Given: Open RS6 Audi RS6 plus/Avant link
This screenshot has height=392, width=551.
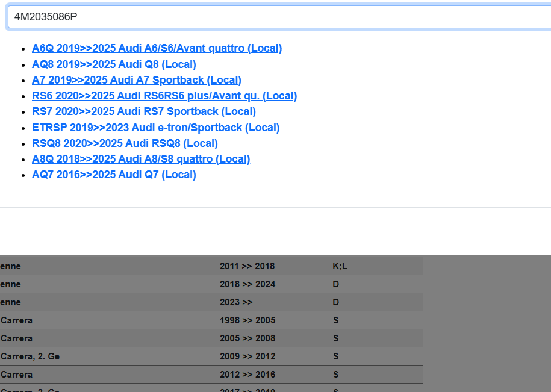Looking at the screenshot, I should tap(164, 96).
